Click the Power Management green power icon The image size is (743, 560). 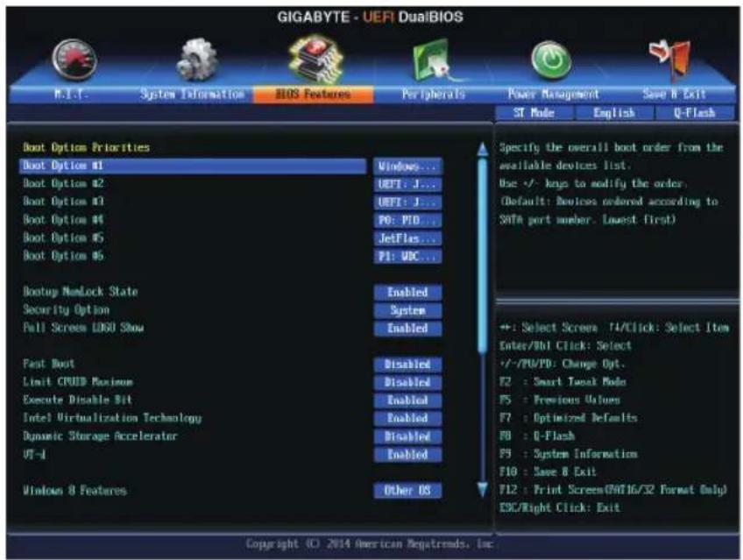click(x=551, y=60)
